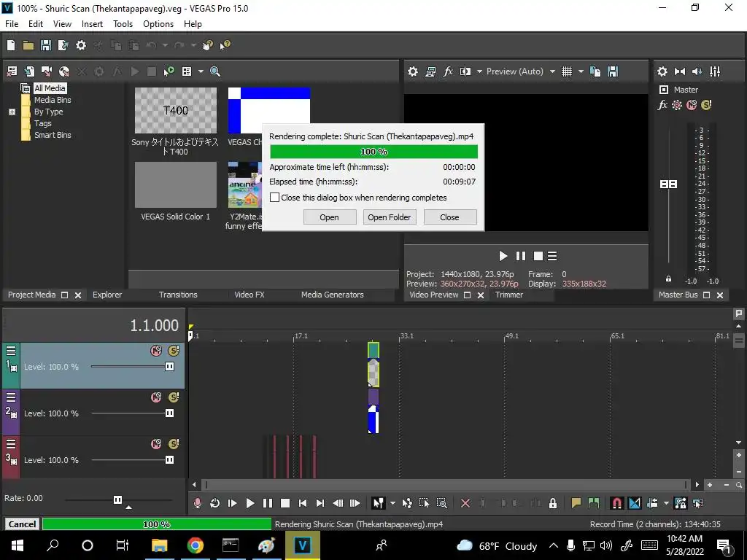Open the Tools menu

pyautogui.click(x=123, y=24)
